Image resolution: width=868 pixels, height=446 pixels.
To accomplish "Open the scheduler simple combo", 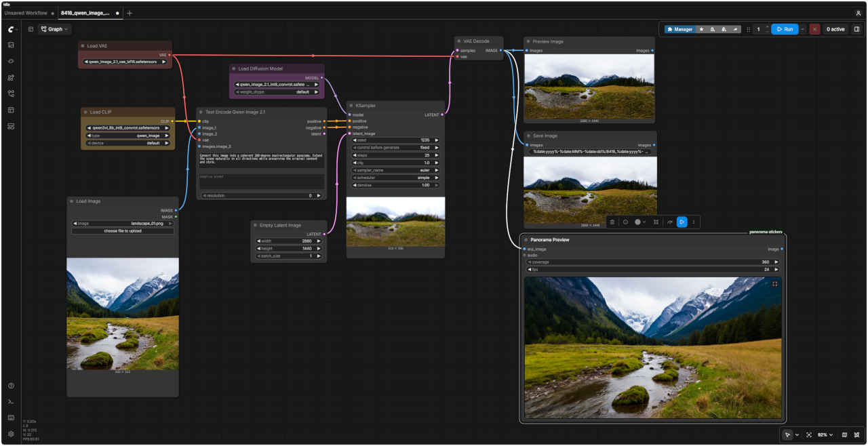I will pyautogui.click(x=395, y=178).
